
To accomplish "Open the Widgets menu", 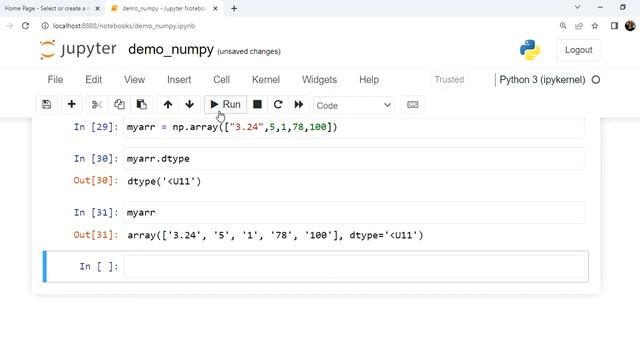I will (319, 80).
